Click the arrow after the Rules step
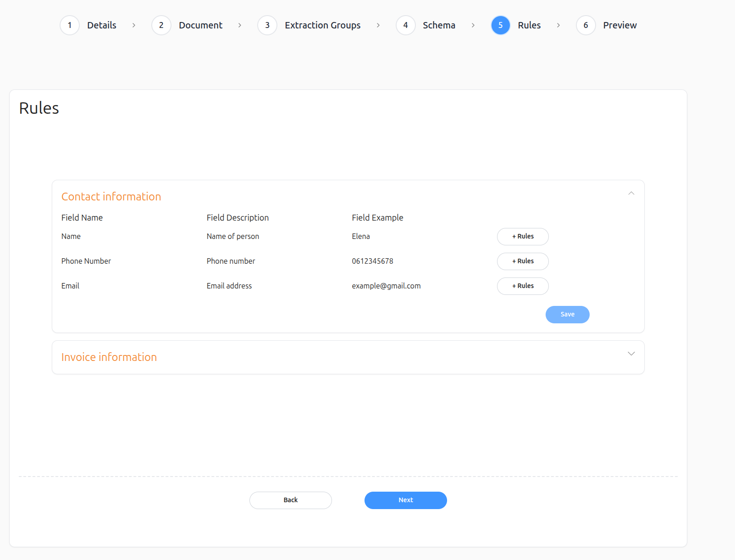The image size is (735, 560). 558,25
